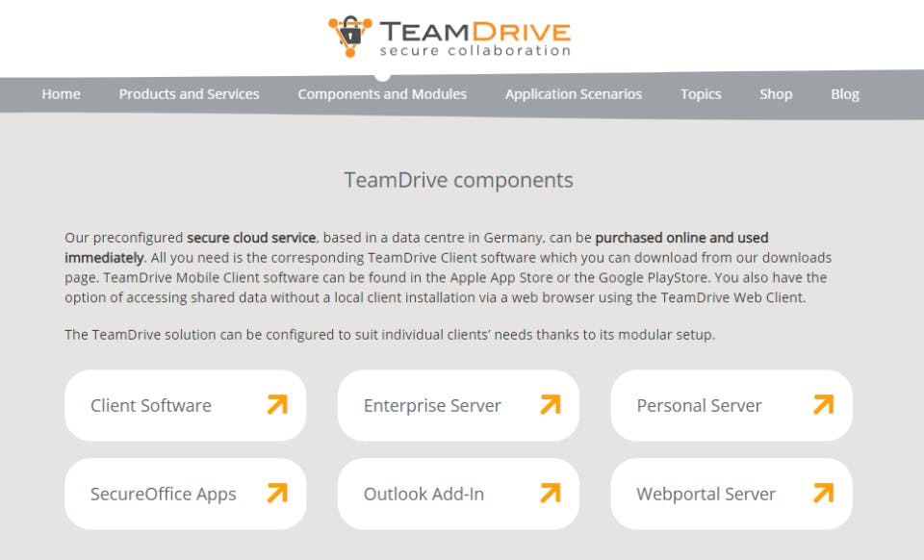Image resolution: width=924 pixels, height=560 pixels.
Task: Click the Enterprise Server text link
Action: (431, 405)
